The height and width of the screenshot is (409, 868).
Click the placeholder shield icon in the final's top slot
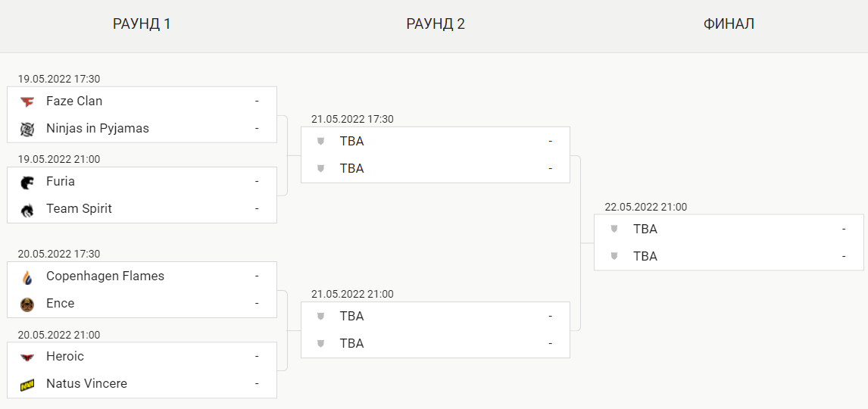coord(614,229)
